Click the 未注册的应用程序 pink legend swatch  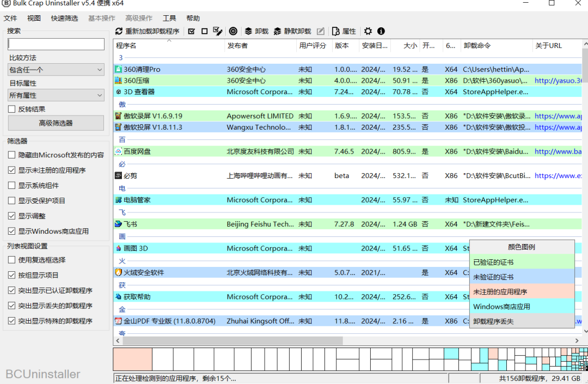tap(522, 292)
